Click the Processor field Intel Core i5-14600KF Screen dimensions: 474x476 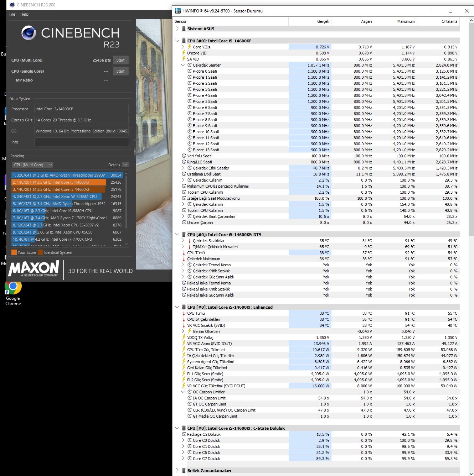click(81, 109)
